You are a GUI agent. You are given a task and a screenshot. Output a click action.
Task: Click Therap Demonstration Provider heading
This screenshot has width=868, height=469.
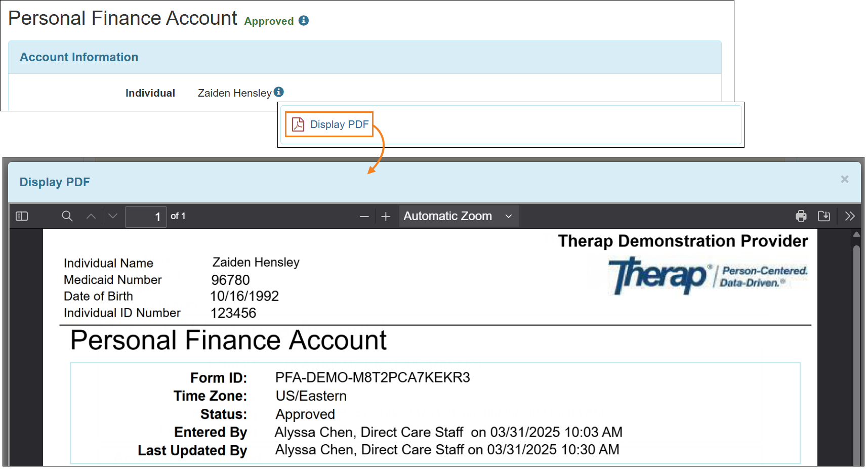[x=683, y=241]
